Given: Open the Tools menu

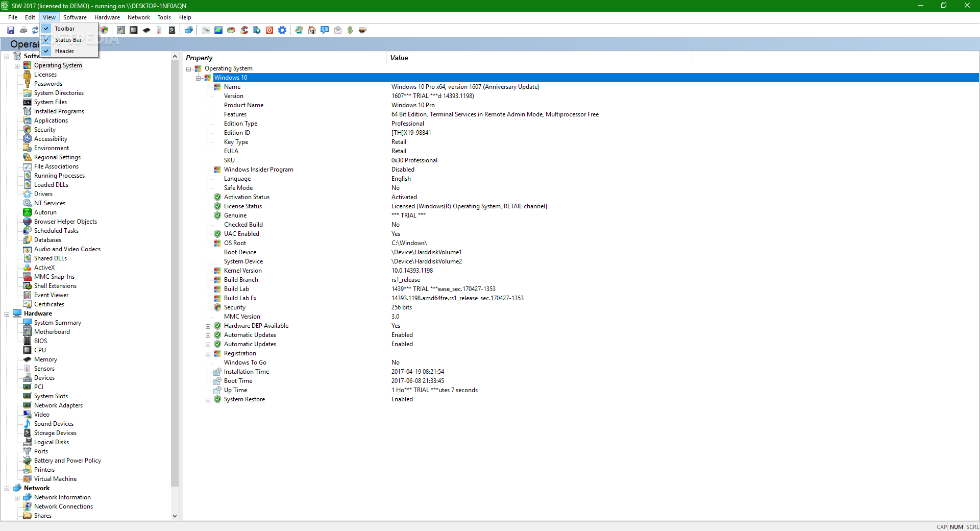Looking at the screenshot, I should click(x=164, y=17).
